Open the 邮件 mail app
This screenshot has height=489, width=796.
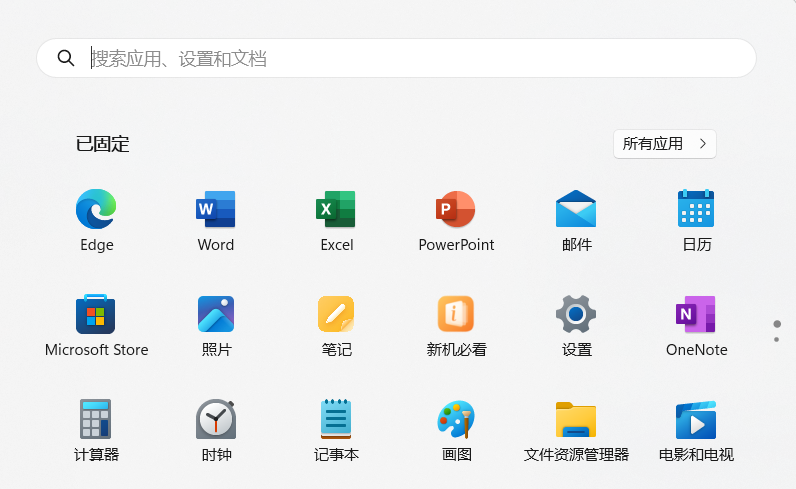576,209
